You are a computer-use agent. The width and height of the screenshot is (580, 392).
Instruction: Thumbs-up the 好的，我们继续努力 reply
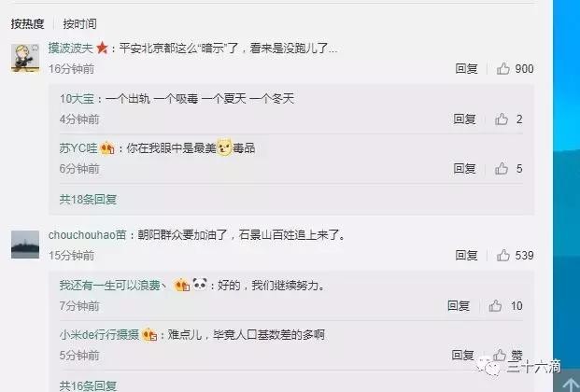pyautogui.click(x=495, y=306)
